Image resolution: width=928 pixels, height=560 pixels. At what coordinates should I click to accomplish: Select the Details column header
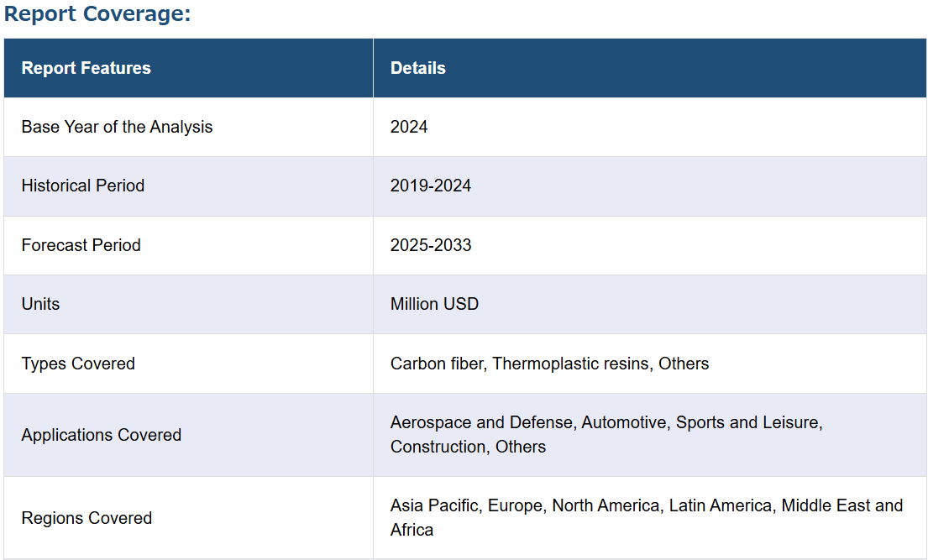(418, 68)
